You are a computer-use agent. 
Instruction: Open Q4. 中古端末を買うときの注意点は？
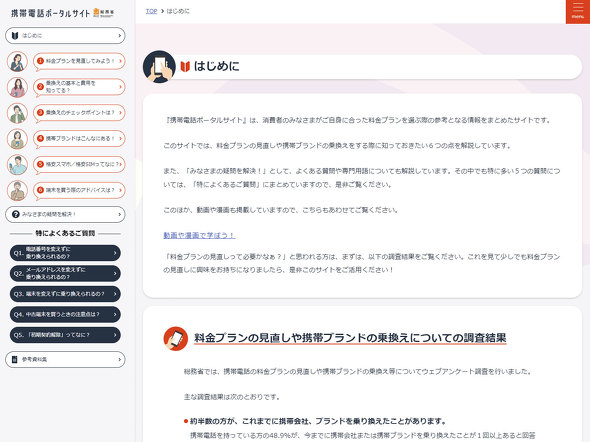click(x=65, y=314)
